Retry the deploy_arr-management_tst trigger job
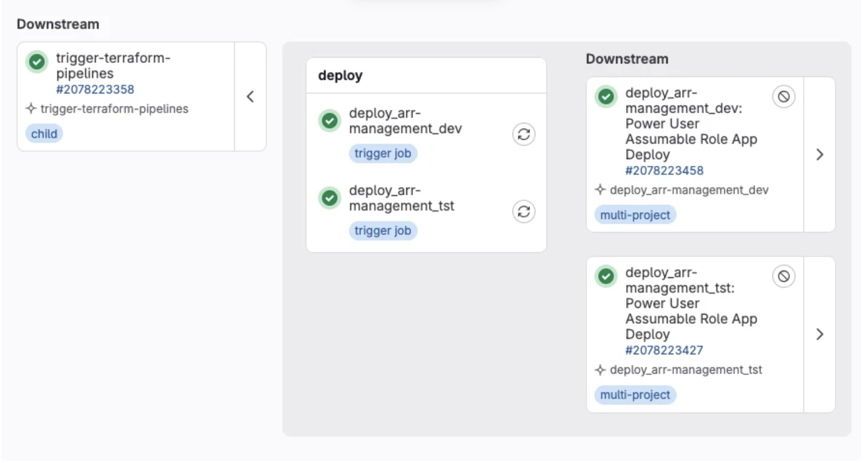868x463 pixels. [523, 212]
